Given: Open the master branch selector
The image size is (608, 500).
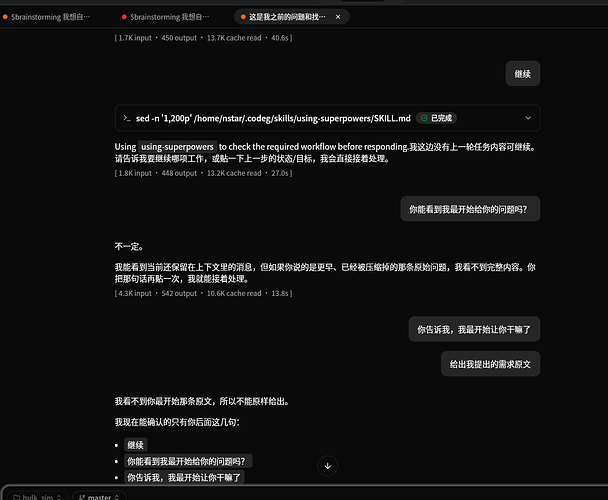Looking at the screenshot, I should pyautogui.click(x=99, y=497).
